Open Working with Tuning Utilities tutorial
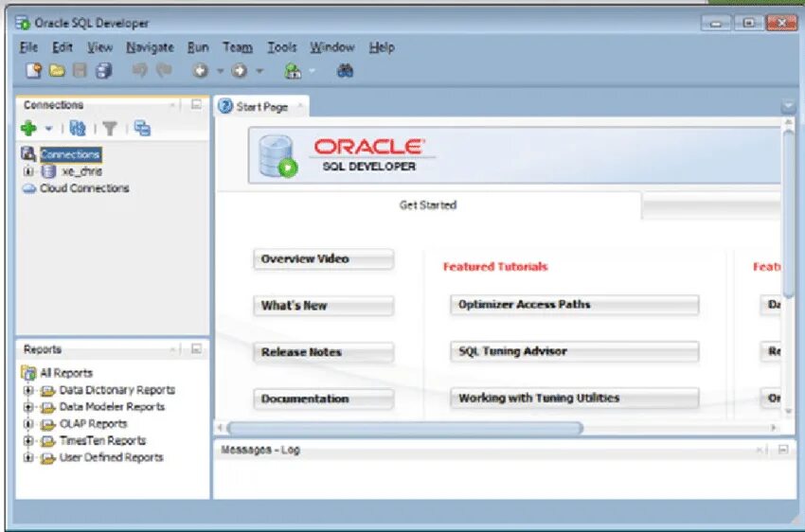This screenshot has height=532, width=805. (x=575, y=399)
